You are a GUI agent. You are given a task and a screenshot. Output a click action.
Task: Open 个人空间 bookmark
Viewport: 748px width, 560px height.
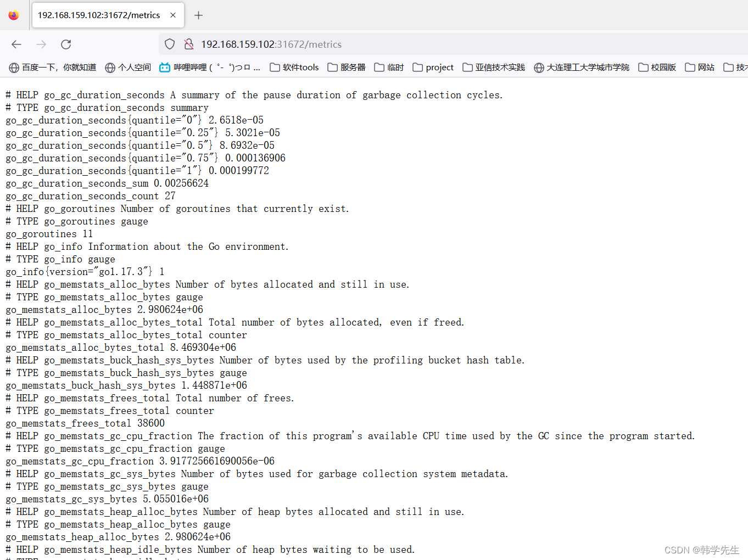tap(128, 68)
